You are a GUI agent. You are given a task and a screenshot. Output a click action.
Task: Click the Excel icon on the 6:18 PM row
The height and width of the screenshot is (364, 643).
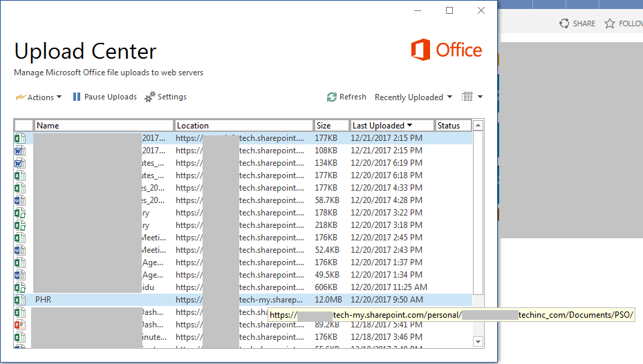tap(19, 175)
